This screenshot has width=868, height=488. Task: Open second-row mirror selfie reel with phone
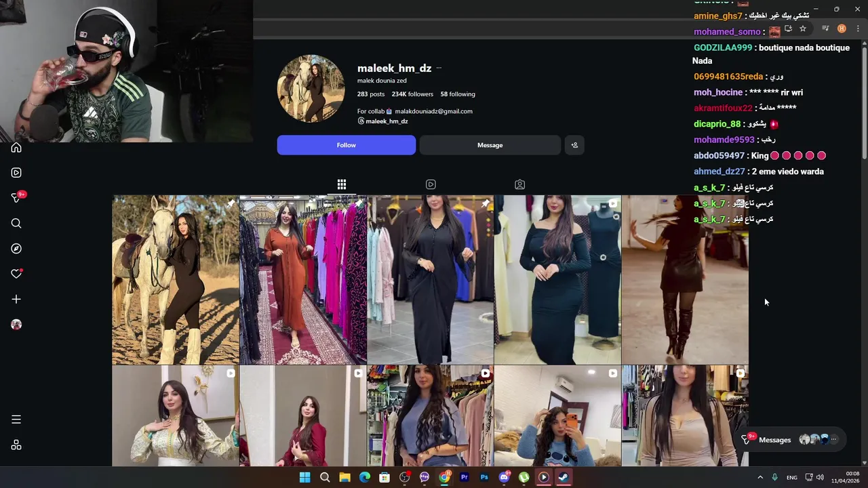click(x=557, y=416)
